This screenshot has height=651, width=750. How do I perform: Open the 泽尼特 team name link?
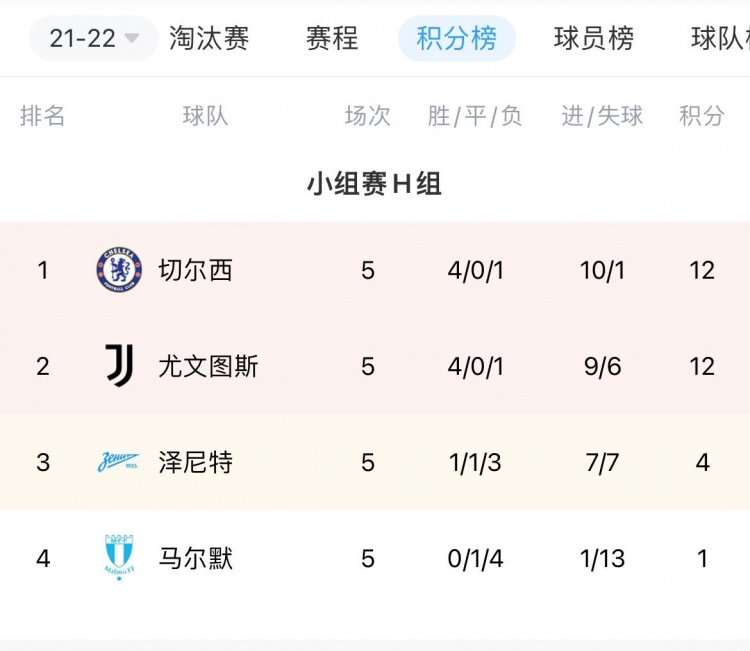[x=196, y=463]
